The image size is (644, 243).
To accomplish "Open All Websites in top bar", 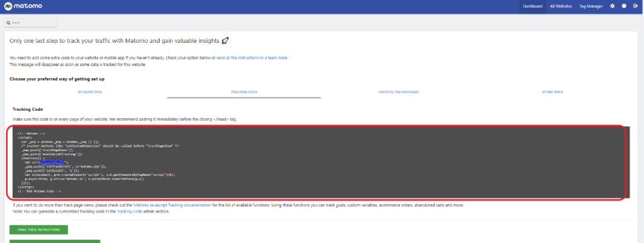I will (561, 6).
